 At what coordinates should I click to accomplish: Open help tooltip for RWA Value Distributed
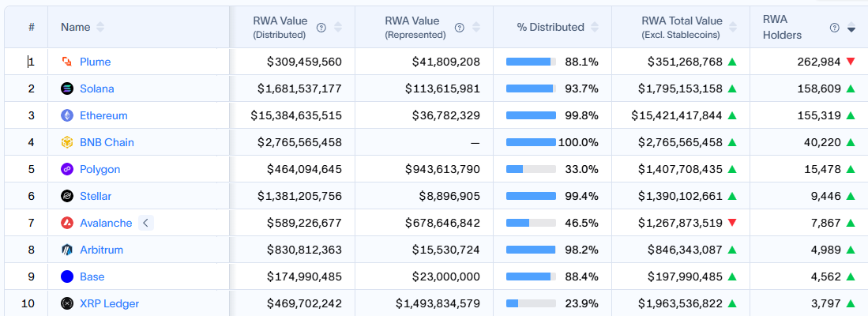(x=321, y=28)
